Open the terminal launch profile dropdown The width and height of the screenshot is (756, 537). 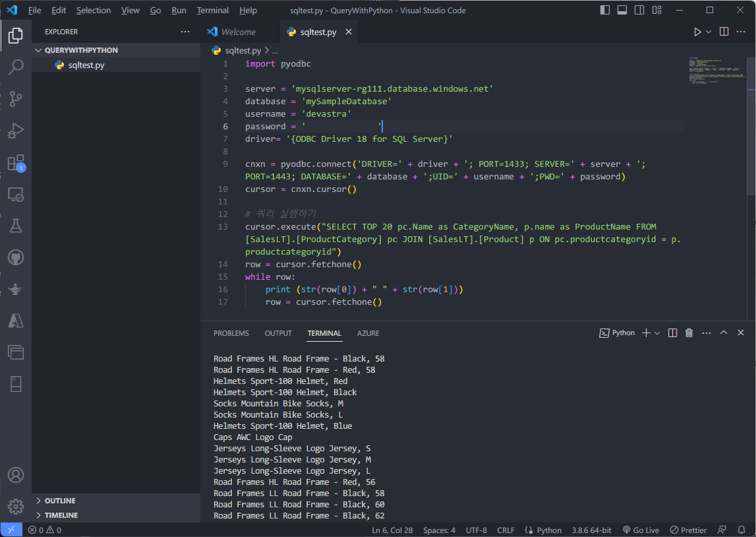657,333
